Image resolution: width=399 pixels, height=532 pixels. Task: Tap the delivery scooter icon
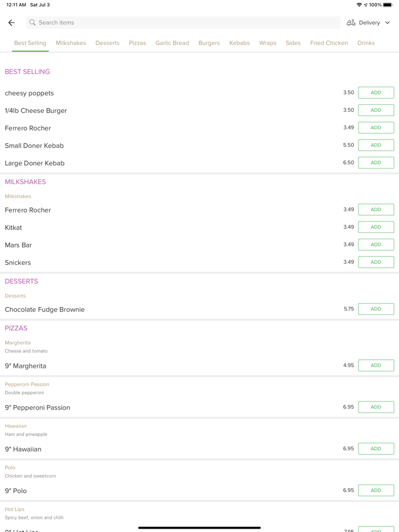click(351, 23)
